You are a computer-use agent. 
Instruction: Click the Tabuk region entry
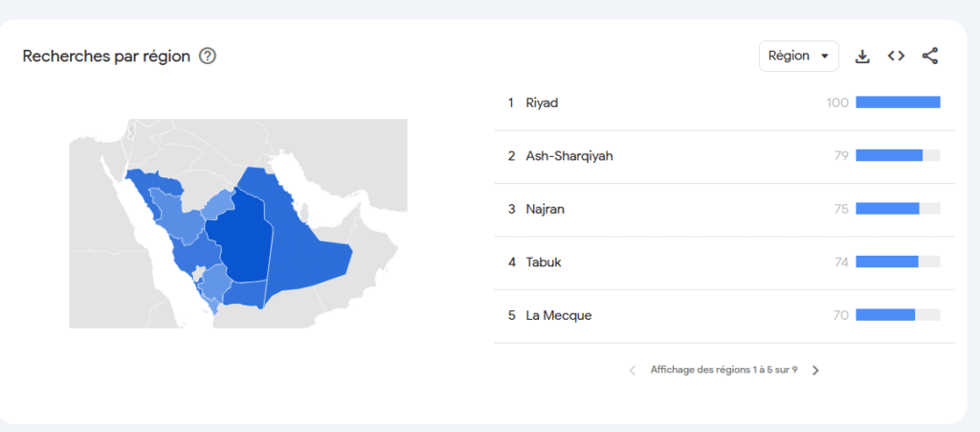point(543,261)
